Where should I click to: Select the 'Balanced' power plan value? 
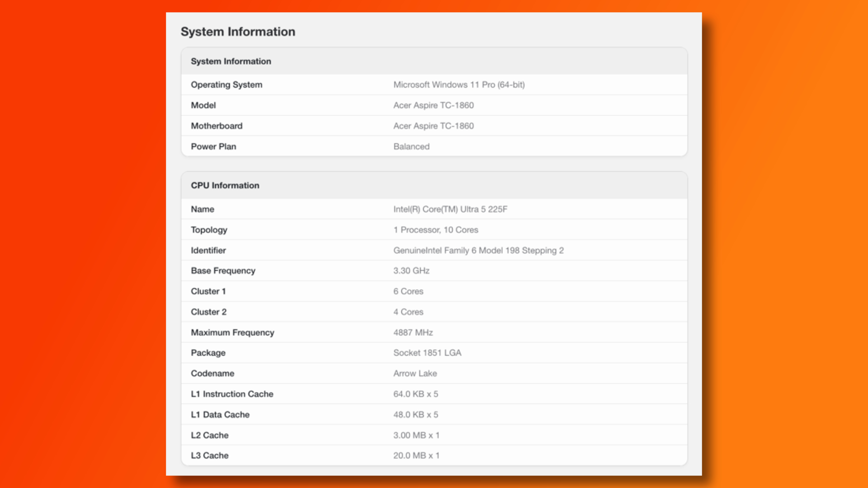[x=411, y=146]
